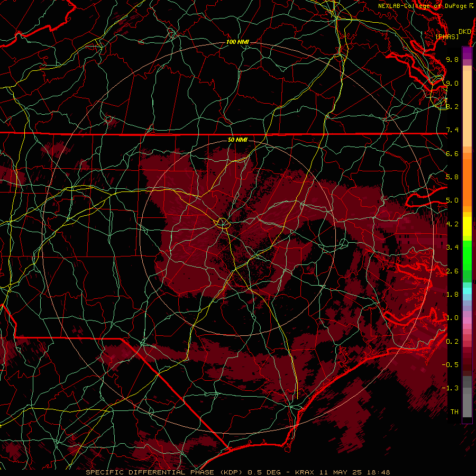
Task: Click the 7.4 legend value
Action: pyautogui.click(x=452, y=130)
